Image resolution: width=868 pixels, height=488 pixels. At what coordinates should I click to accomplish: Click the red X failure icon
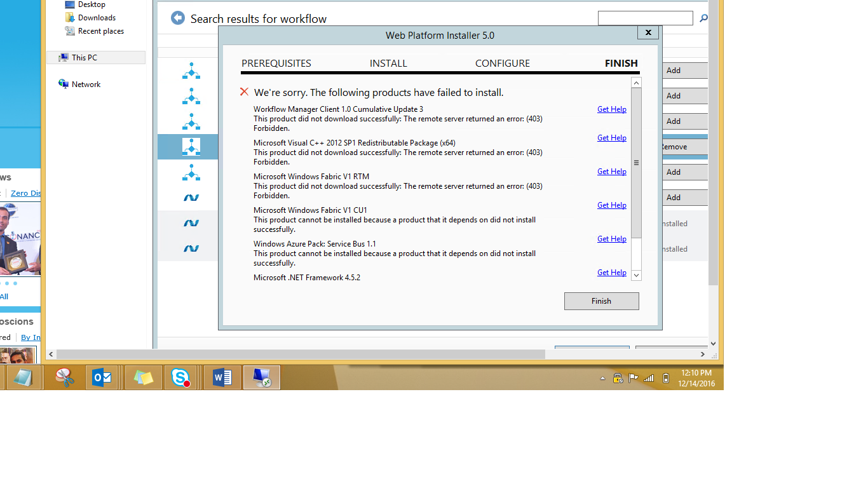pos(244,92)
